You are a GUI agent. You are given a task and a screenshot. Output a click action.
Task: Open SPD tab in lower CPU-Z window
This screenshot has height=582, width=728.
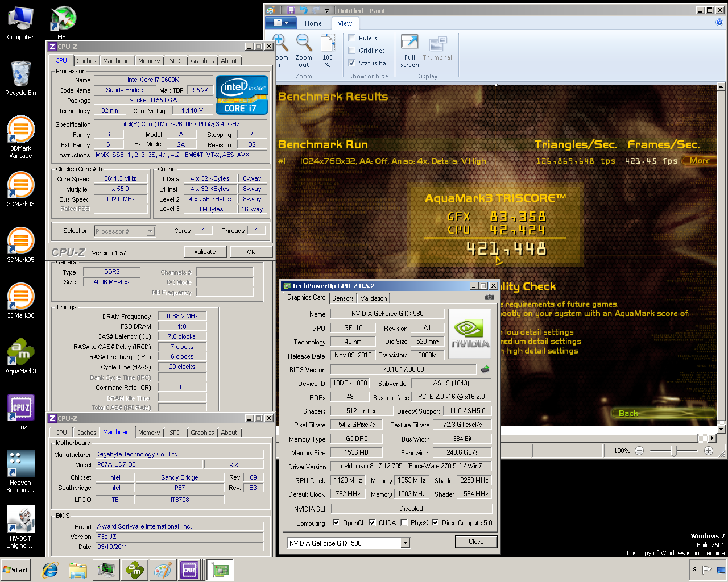tap(175, 433)
